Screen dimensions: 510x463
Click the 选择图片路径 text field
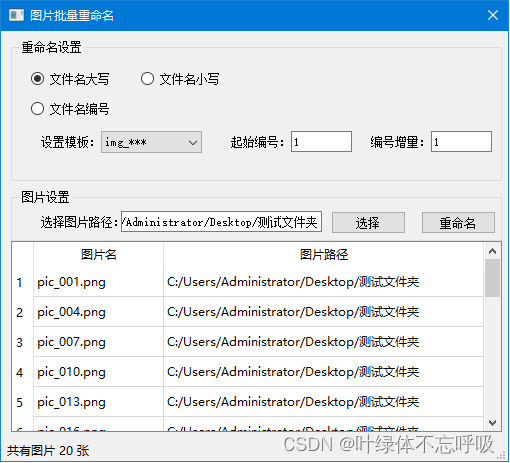221,221
